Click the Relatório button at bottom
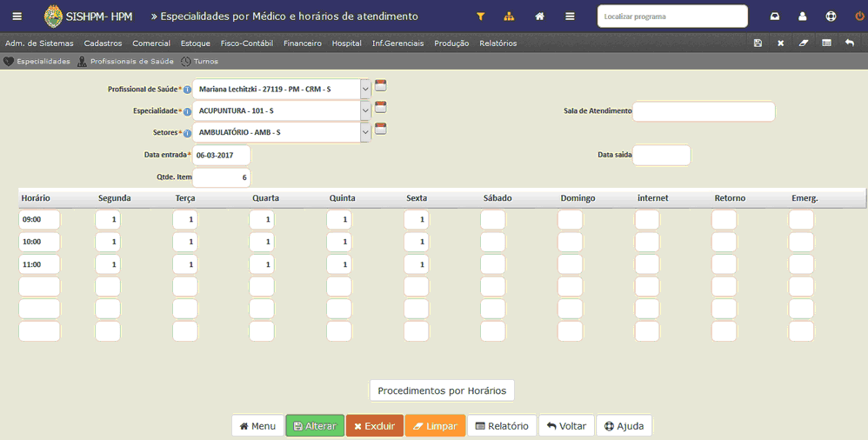This screenshot has height=440, width=868. click(502, 425)
